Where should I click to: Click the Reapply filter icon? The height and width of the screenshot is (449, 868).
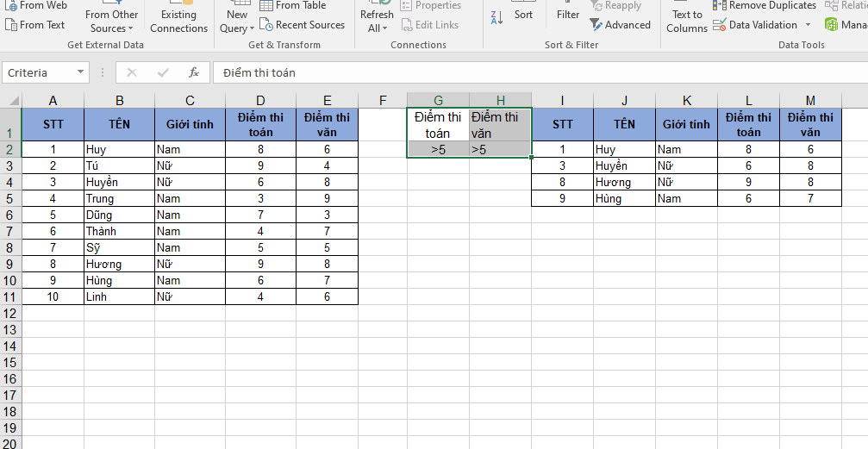tap(596, 5)
